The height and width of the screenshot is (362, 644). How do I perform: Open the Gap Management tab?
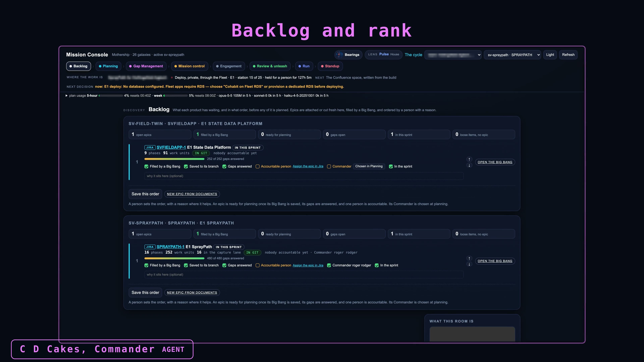click(146, 66)
